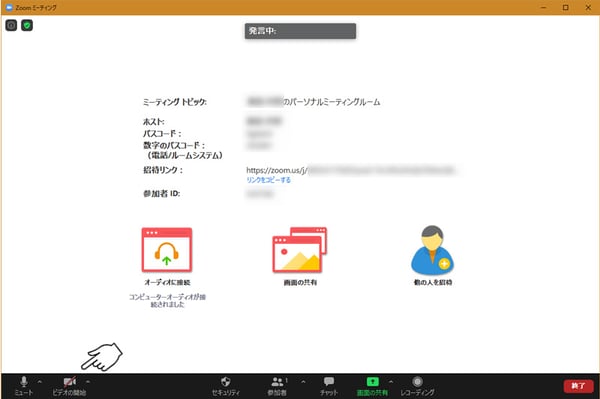Maximize the Zoom meeting window
This screenshot has height=399, width=600.
pos(566,7)
